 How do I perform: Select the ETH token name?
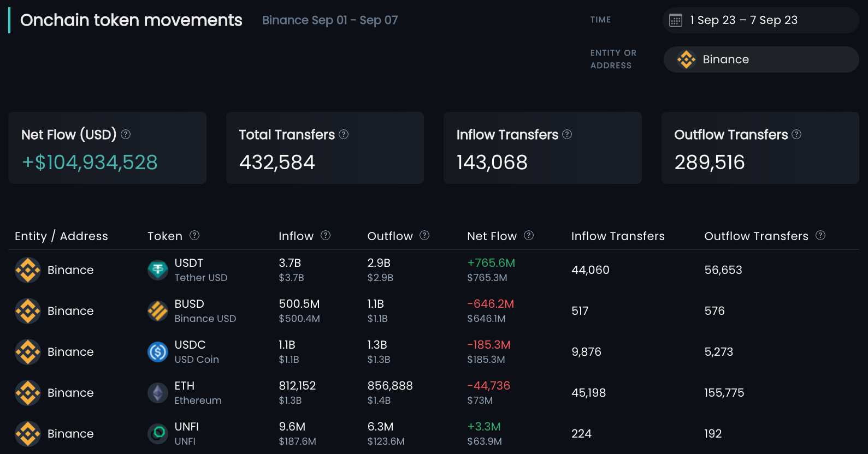tap(185, 386)
